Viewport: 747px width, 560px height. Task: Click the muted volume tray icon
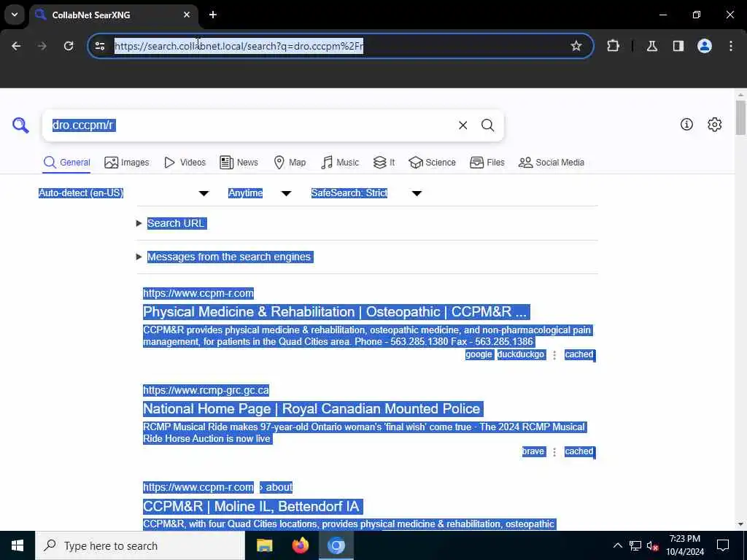(x=652, y=545)
